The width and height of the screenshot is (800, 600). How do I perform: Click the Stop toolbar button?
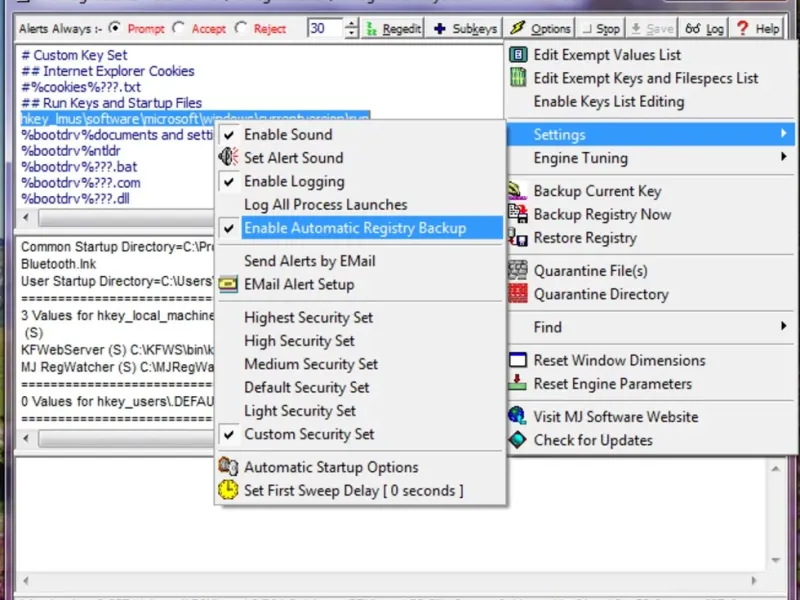pos(601,29)
